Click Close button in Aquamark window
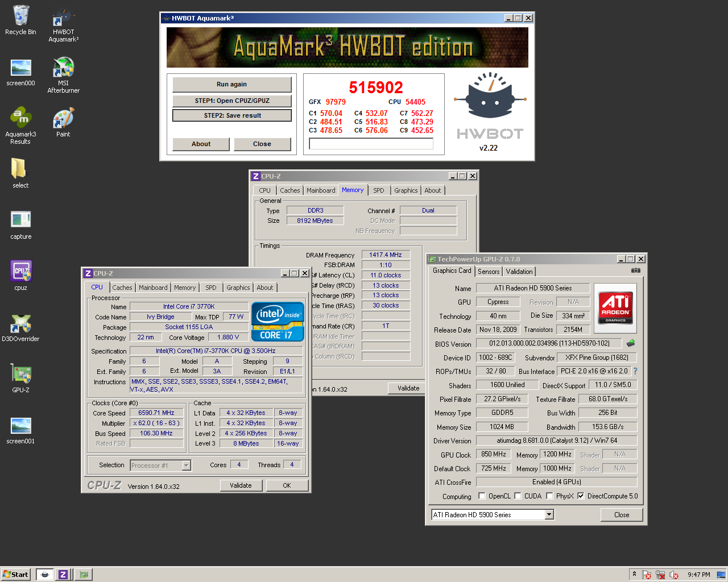 [x=262, y=144]
